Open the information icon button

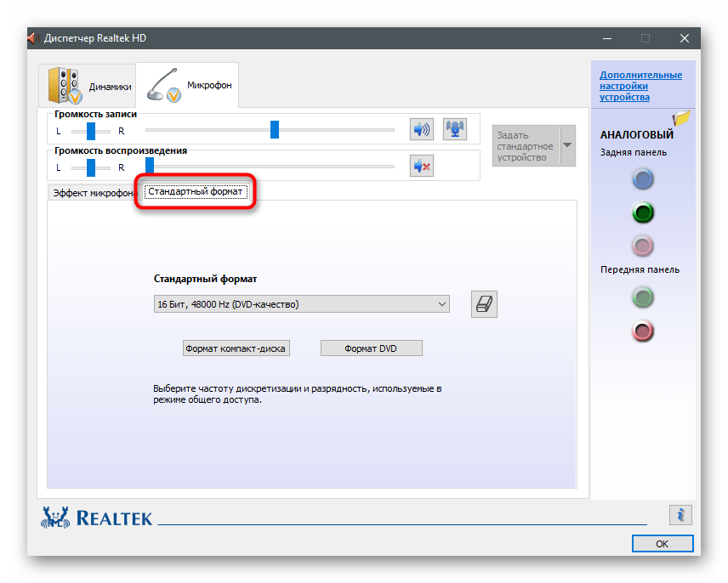coord(680,515)
